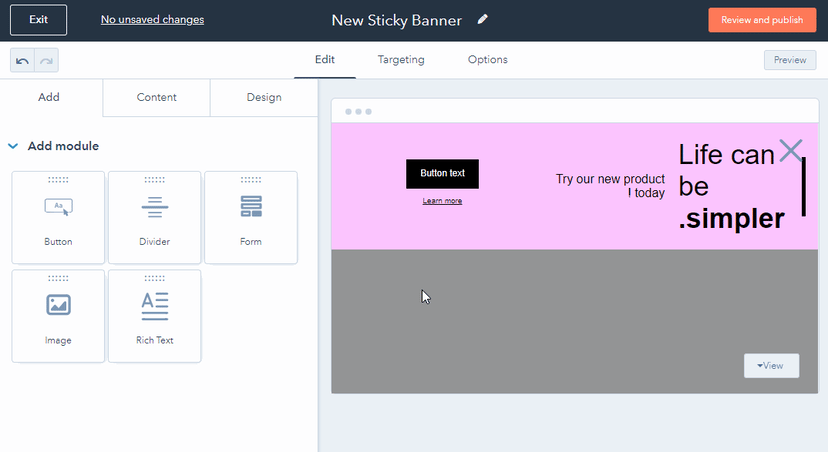Click the Rich Text module drag handle dots
Image resolution: width=828 pixels, height=452 pixels.
[155, 278]
